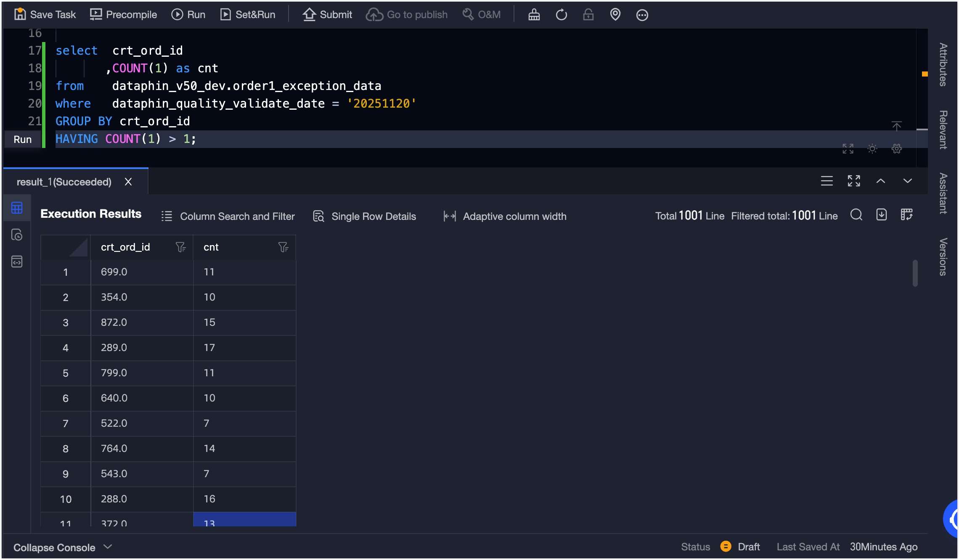Click Adaptive column width
The image size is (959, 560).
point(505,217)
